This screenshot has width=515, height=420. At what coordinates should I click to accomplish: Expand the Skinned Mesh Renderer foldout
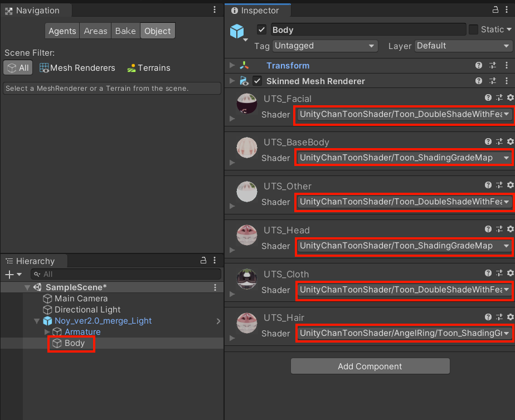click(x=232, y=81)
